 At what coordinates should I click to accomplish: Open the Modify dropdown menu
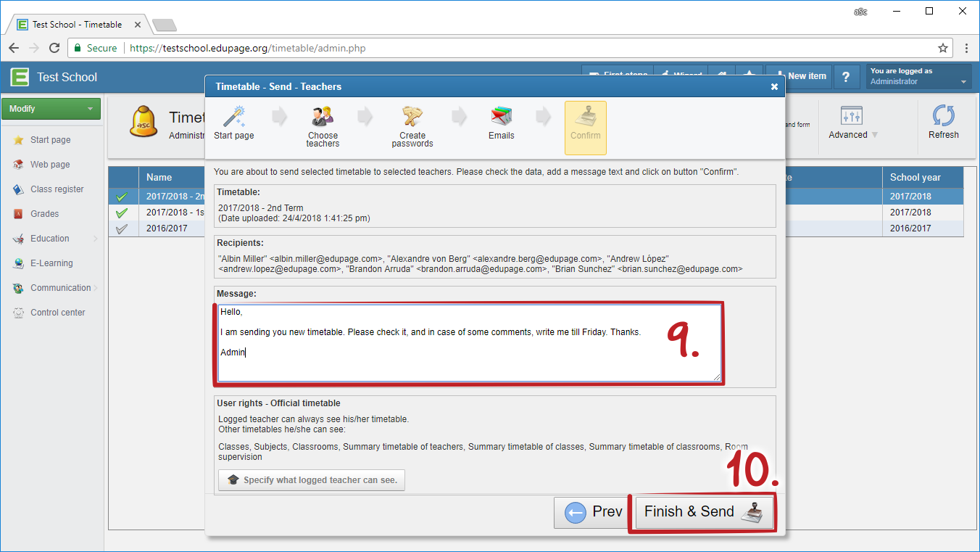51,109
